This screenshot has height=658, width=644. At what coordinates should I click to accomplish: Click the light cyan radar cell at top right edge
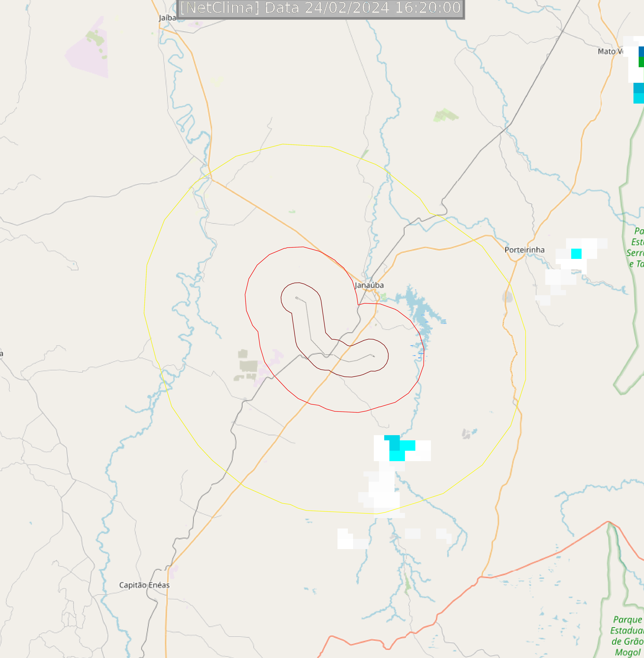click(x=639, y=98)
